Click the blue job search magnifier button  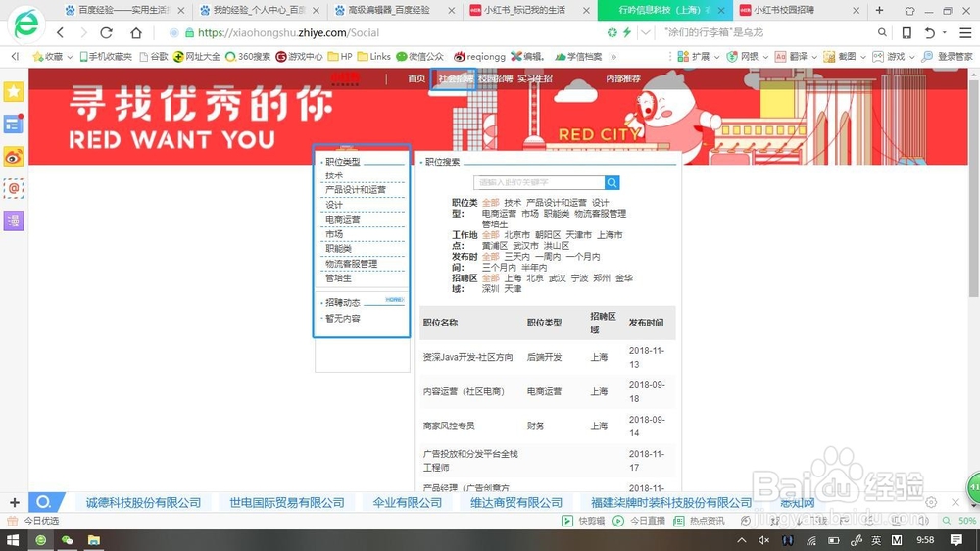pos(612,182)
